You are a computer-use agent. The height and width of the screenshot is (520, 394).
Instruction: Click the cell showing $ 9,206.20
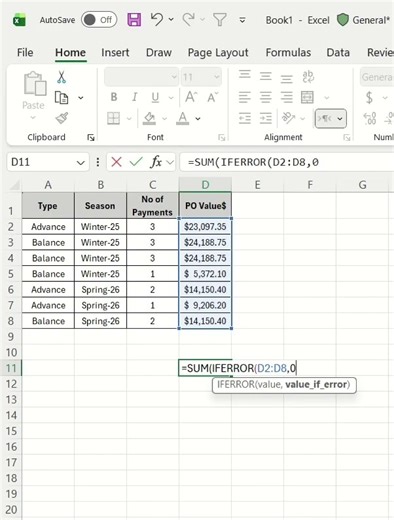205,305
